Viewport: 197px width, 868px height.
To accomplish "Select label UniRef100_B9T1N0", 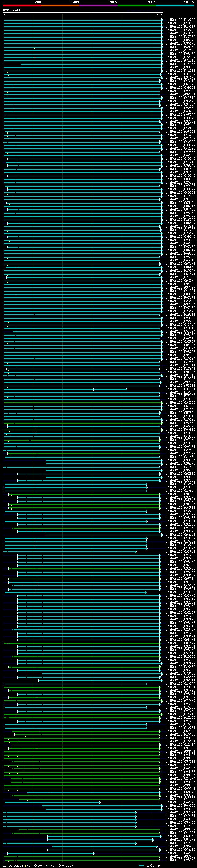I will pos(180,78).
